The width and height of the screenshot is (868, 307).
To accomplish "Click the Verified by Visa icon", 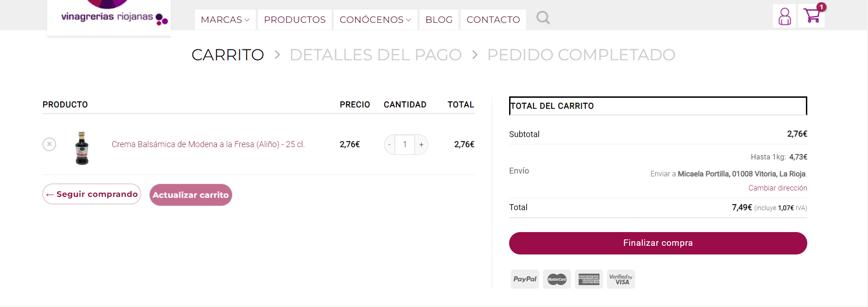I will [621, 279].
